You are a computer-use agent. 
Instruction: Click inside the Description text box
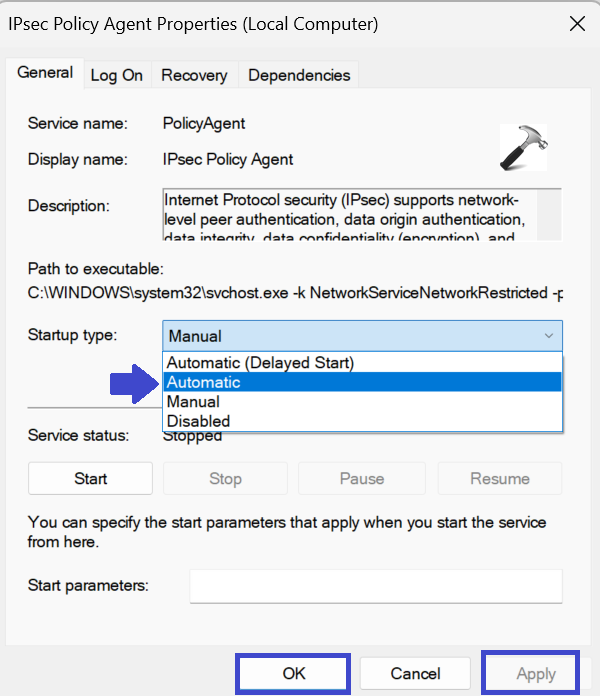click(x=350, y=214)
